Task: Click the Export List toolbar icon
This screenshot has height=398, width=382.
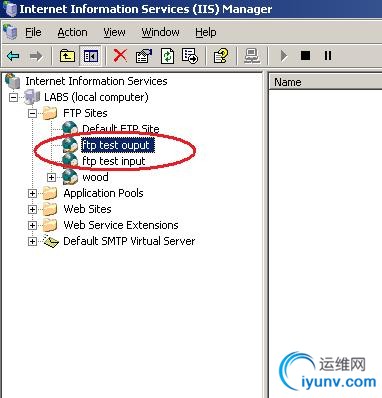Action: [x=190, y=56]
